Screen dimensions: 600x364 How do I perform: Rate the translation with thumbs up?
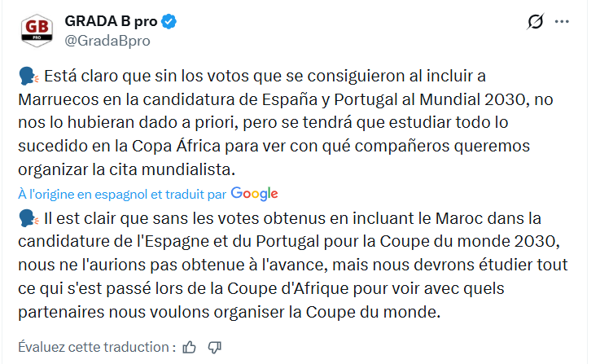(x=190, y=347)
